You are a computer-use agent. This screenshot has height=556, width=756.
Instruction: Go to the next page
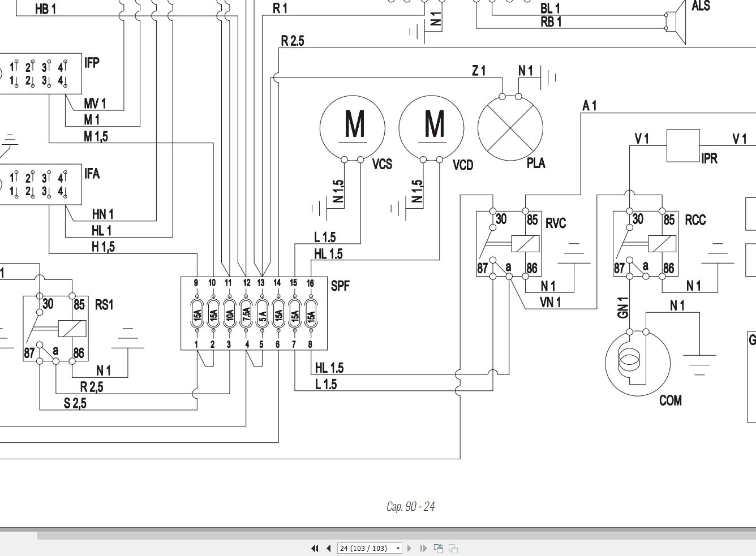pos(410,548)
